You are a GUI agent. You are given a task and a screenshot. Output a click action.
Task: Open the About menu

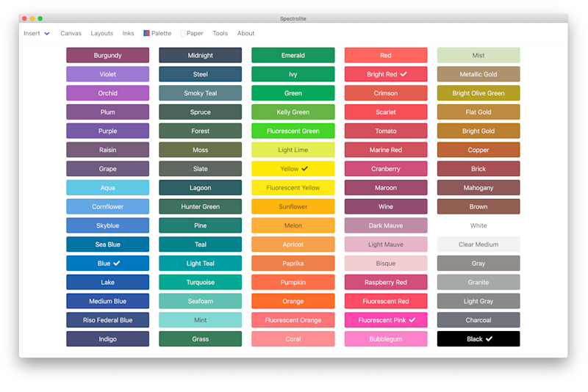245,33
